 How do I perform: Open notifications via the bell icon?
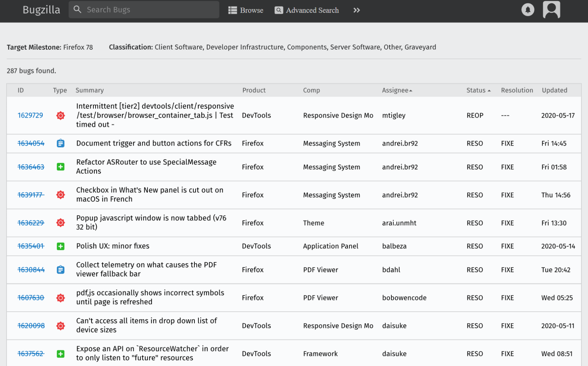point(528,10)
